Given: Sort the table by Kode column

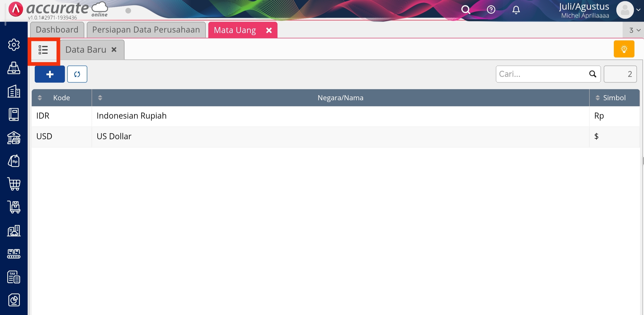Looking at the screenshot, I should point(40,98).
